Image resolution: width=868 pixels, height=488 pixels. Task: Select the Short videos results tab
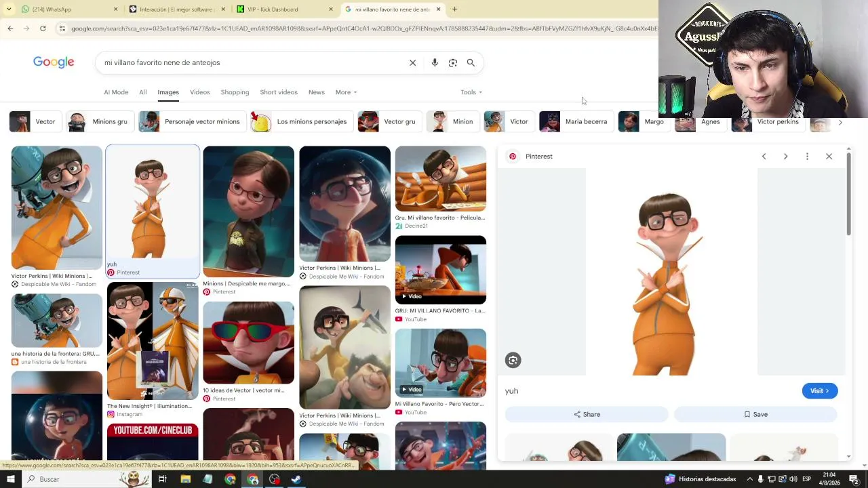[279, 92]
